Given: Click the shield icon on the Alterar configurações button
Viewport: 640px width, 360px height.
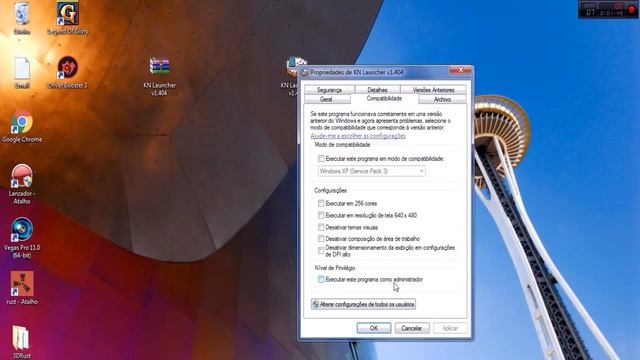Looking at the screenshot, I should coord(316,304).
